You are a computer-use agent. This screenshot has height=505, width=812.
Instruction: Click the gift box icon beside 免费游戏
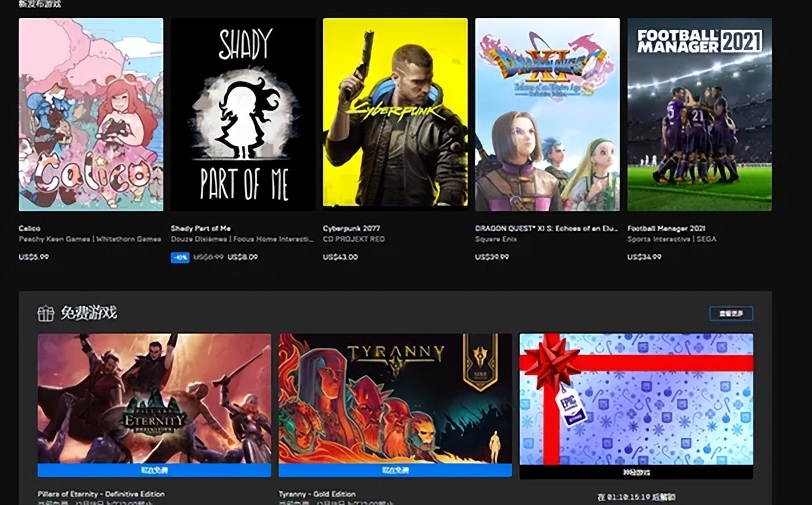tap(45, 313)
